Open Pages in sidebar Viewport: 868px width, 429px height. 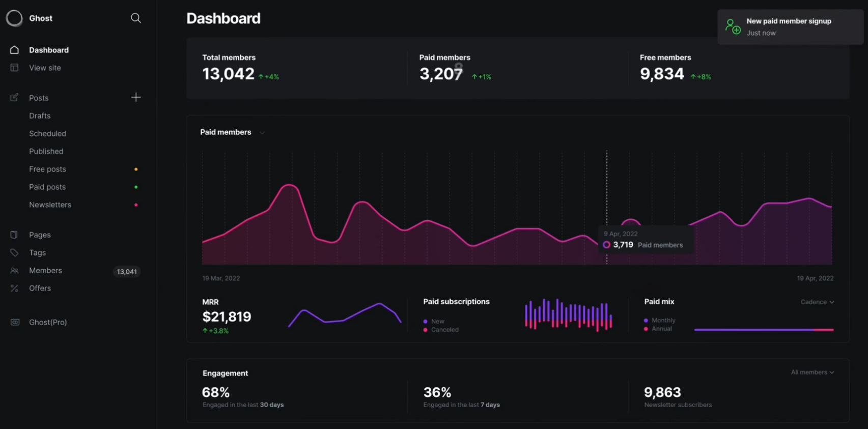pos(40,235)
